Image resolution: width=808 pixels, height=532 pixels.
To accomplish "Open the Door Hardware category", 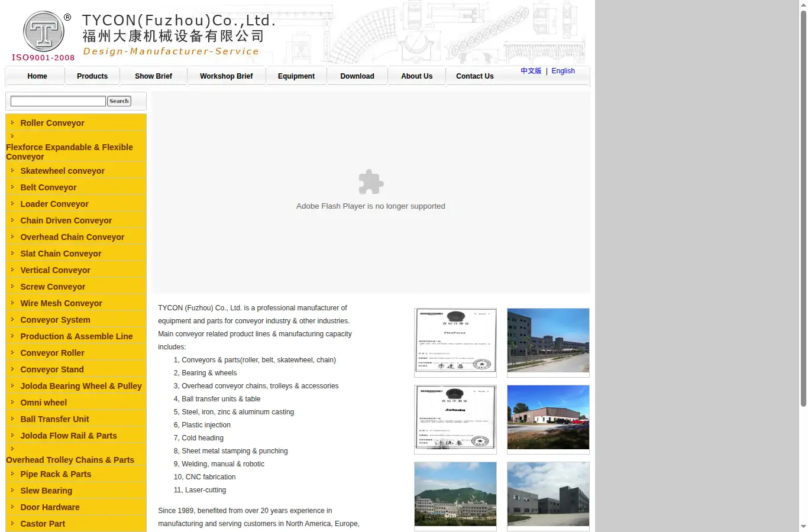I will pos(50,507).
